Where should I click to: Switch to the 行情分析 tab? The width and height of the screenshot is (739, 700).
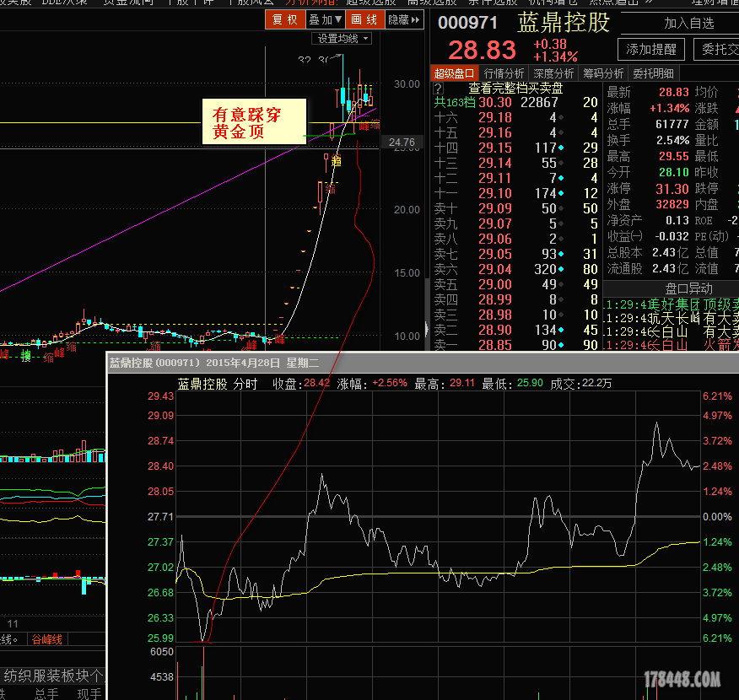click(504, 73)
